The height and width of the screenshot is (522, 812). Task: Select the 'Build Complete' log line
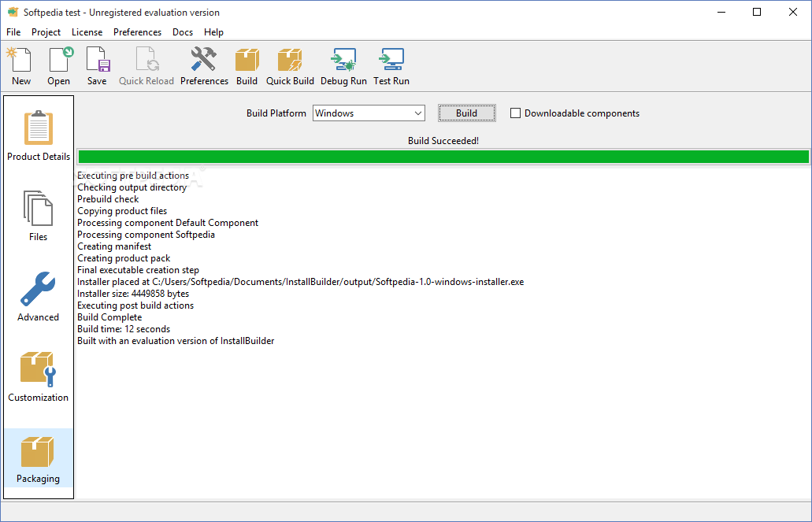[x=109, y=317]
